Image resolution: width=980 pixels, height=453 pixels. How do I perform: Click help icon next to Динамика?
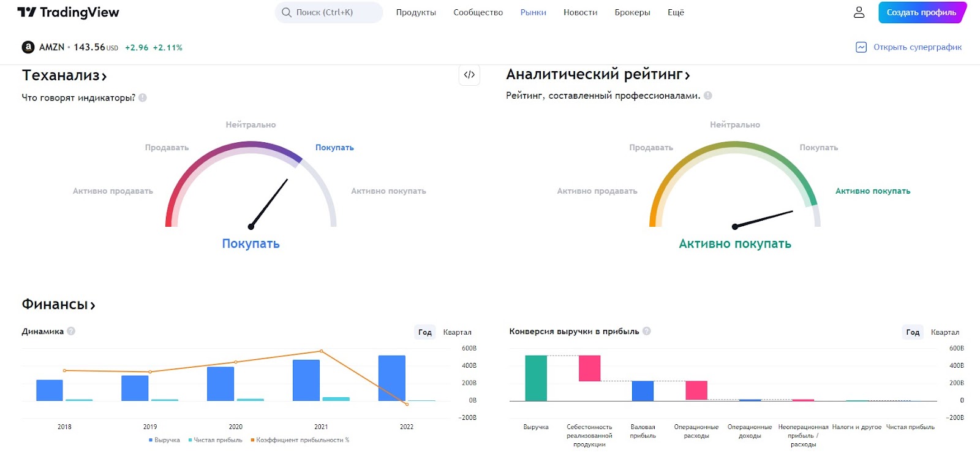tap(71, 331)
